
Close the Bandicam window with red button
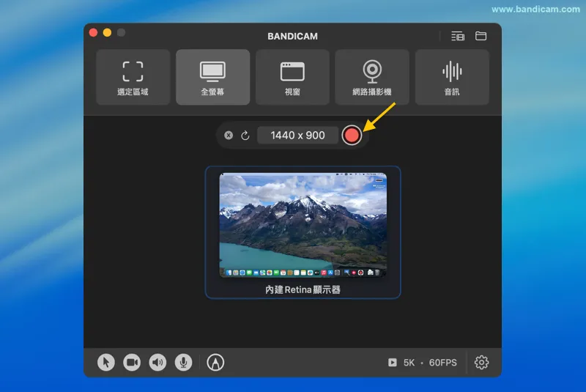pyautogui.click(x=94, y=33)
